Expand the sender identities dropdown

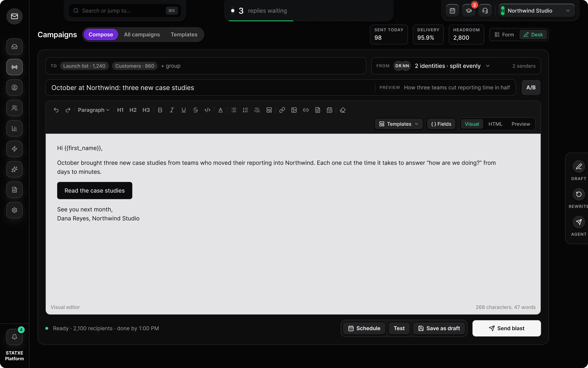(x=452, y=66)
